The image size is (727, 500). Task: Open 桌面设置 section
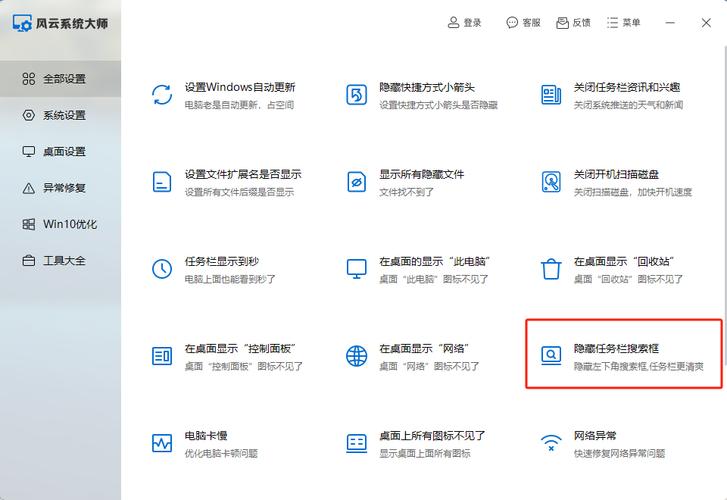click(x=60, y=152)
